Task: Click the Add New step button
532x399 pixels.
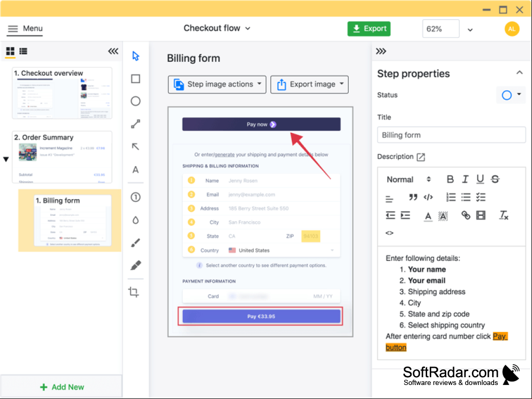Action: point(62,387)
